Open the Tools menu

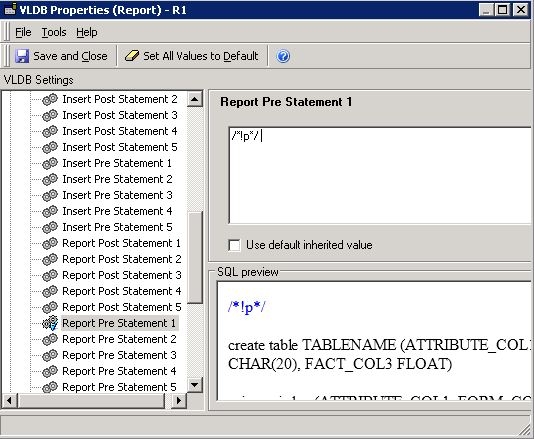tap(54, 32)
